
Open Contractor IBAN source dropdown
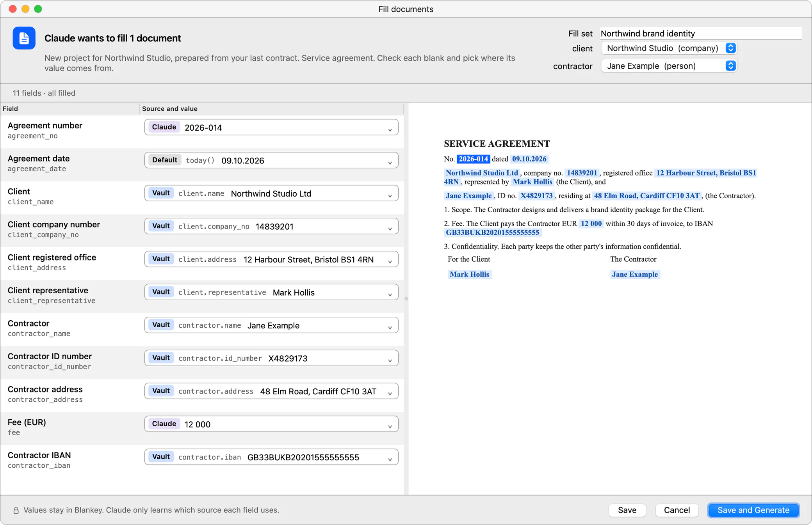271,457
